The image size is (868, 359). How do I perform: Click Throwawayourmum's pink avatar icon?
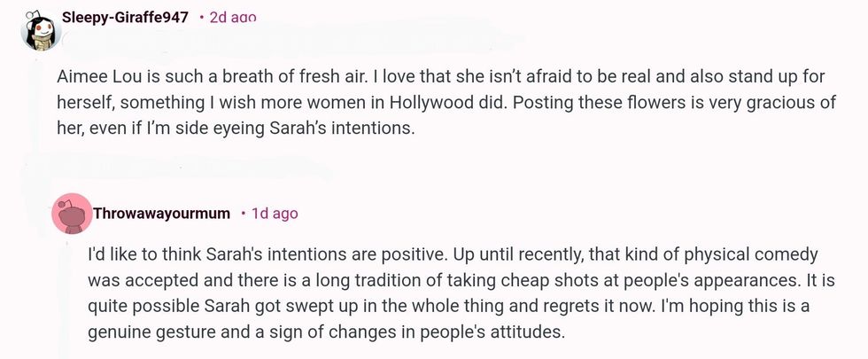(71, 215)
